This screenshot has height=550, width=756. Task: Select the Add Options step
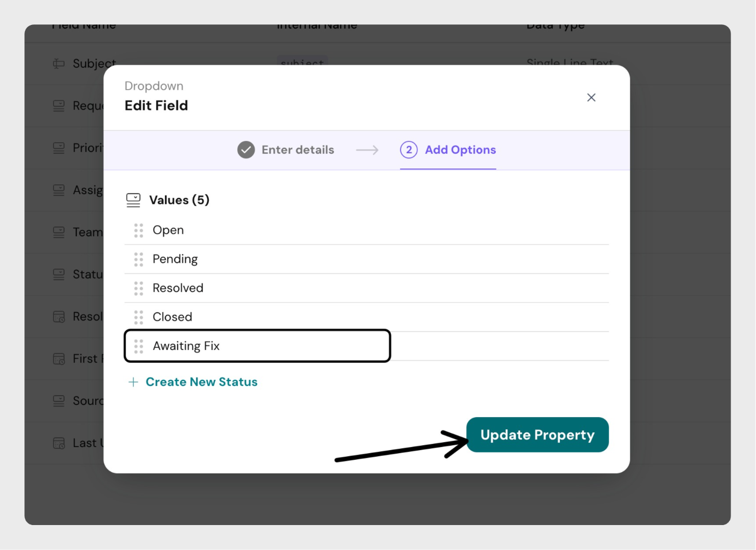click(x=460, y=150)
